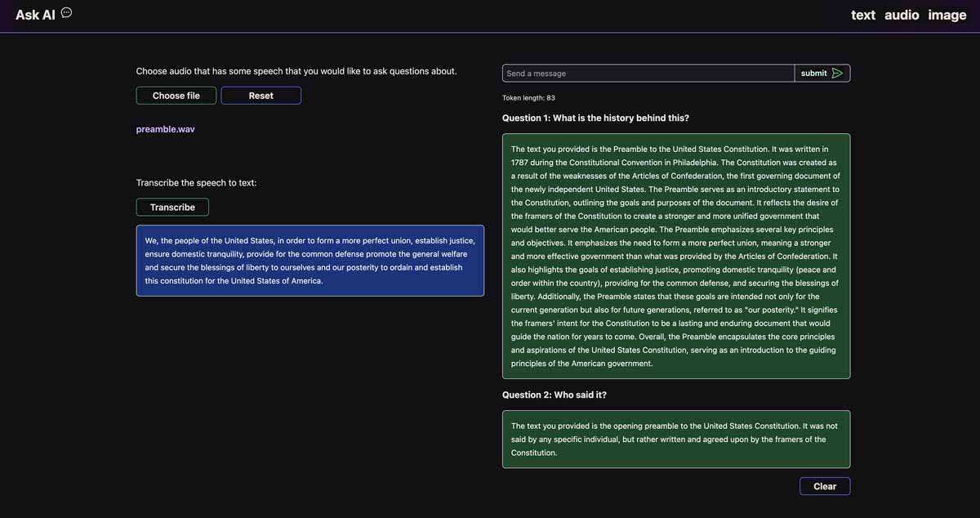Screen dimensions: 980x518
Task: Click the Clear button
Action: [x=824, y=485]
